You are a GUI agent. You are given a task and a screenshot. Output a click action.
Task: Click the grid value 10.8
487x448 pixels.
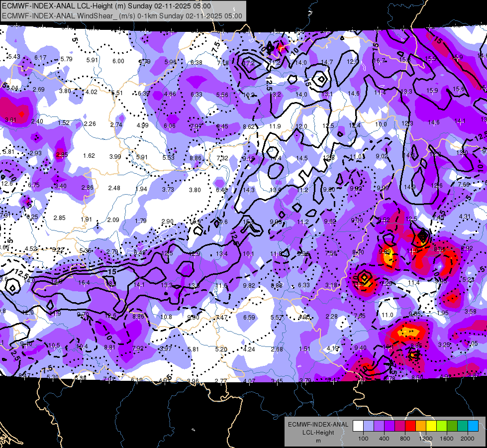[166, 317]
